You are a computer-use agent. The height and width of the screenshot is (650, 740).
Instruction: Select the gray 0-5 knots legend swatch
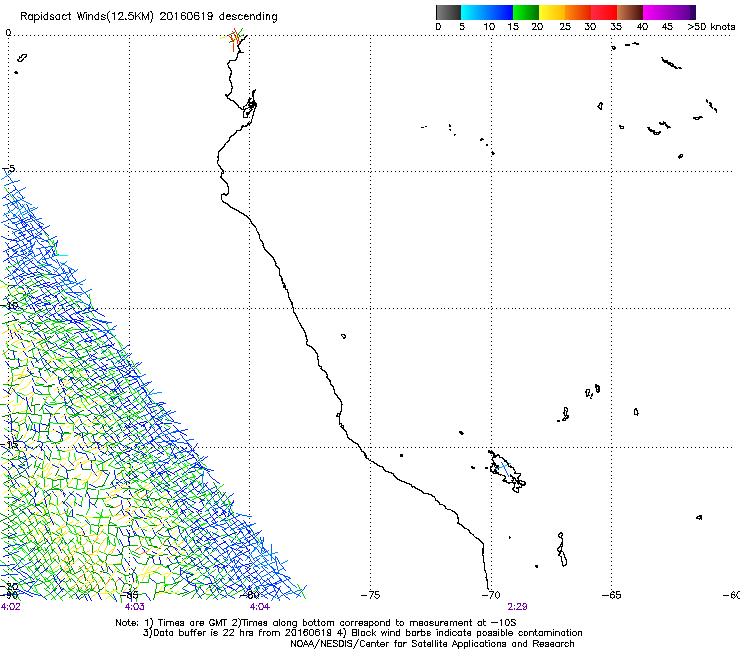[x=448, y=12]
